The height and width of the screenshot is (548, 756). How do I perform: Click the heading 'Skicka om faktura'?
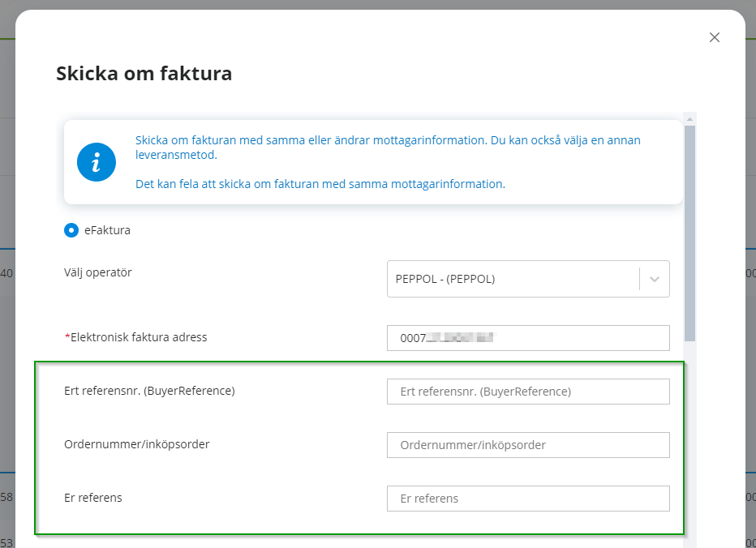click(144, 74)
